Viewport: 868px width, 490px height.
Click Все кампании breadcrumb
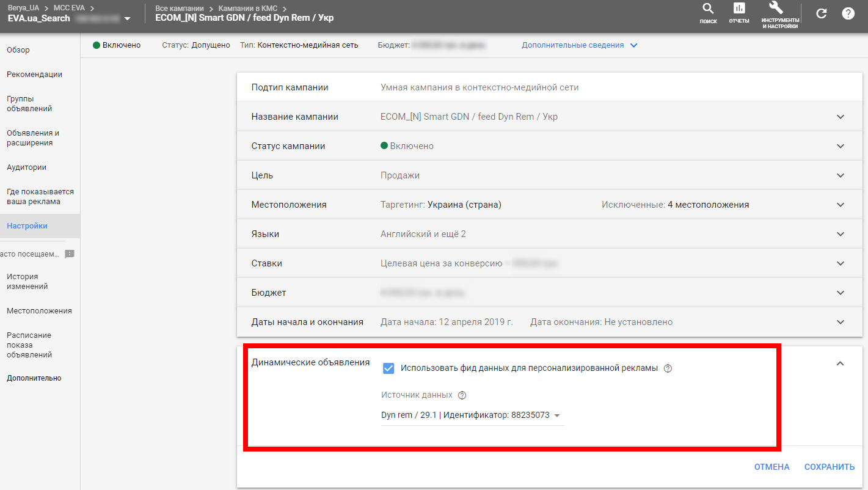(x=178, y=8)
